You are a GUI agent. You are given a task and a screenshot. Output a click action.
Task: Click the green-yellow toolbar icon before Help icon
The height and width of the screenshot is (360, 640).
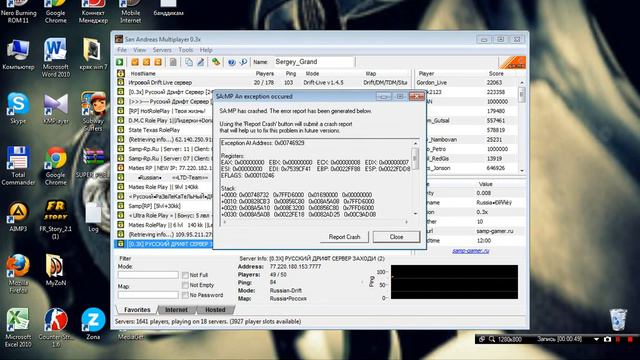[216, 62]
